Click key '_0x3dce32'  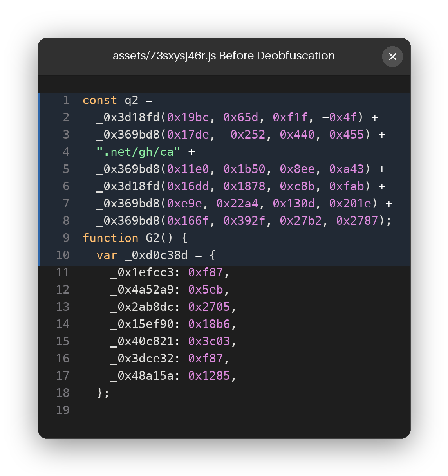(x=142, y=359)
